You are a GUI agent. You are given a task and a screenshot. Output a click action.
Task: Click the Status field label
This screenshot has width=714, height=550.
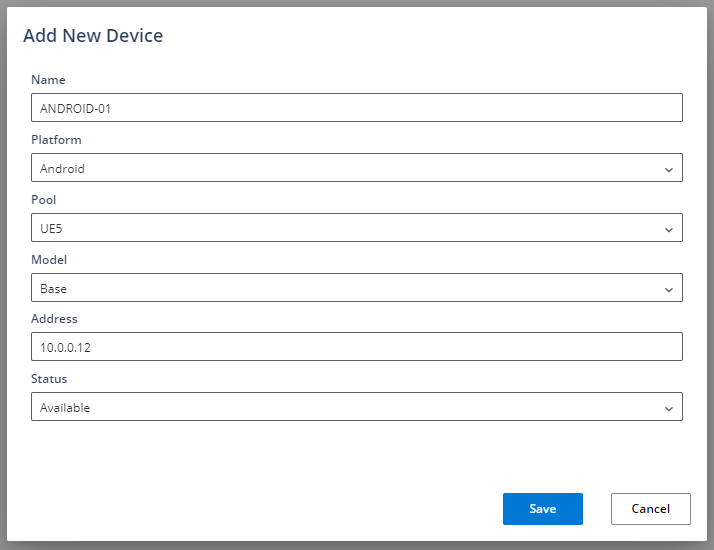[x=49, y=379]
